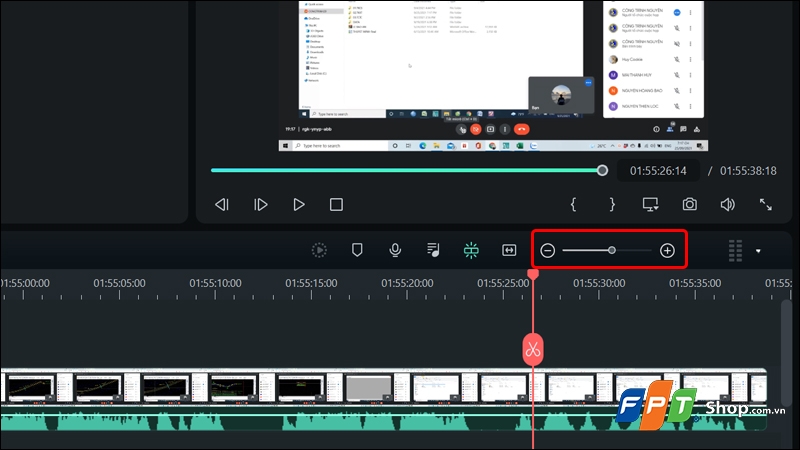800x450 pixels.
Task: Select the video clip thumbnail strip
Action: (x=383, y=387)
